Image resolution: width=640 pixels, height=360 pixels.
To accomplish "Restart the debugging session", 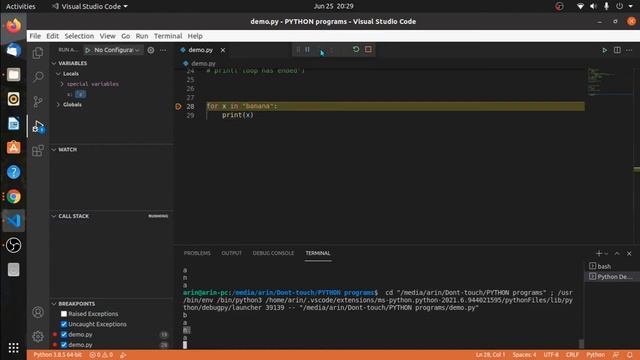I will coord(356,49).
